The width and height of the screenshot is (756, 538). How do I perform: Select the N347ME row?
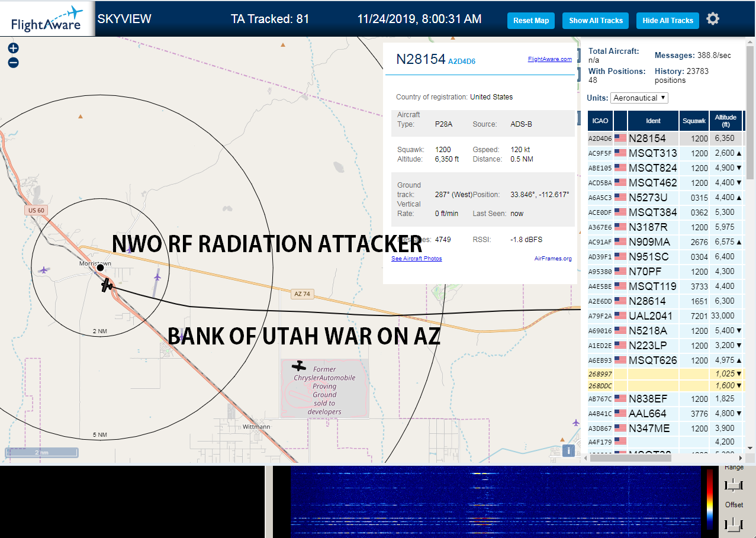pos(665,429)
